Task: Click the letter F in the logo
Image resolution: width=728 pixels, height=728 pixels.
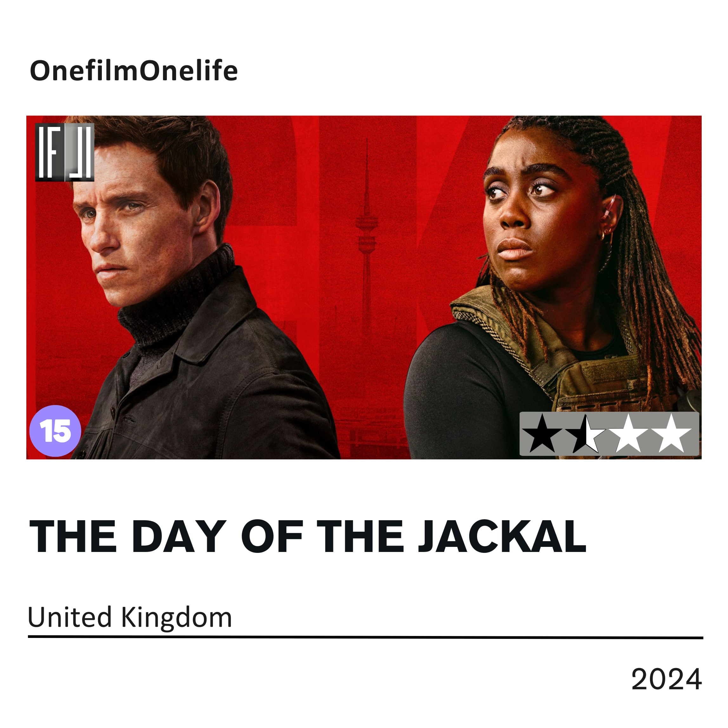Action: pos(52,152)
